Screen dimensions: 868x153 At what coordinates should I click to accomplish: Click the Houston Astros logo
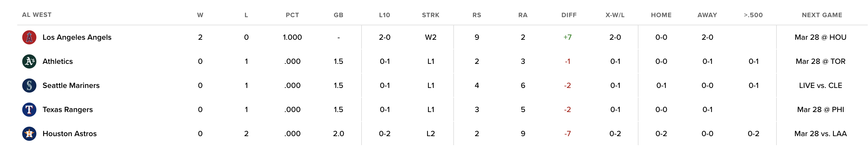tap(29, 134)
